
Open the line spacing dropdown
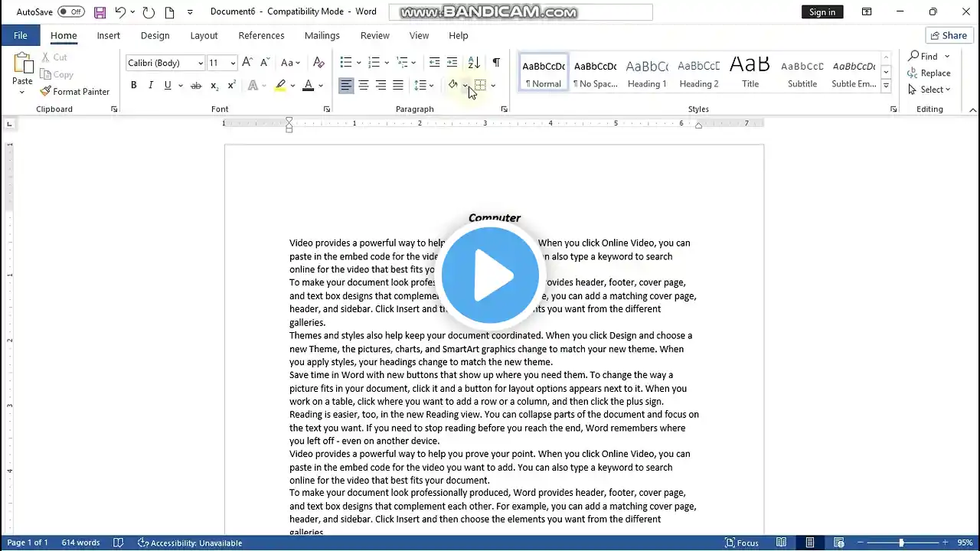[423, 85]
